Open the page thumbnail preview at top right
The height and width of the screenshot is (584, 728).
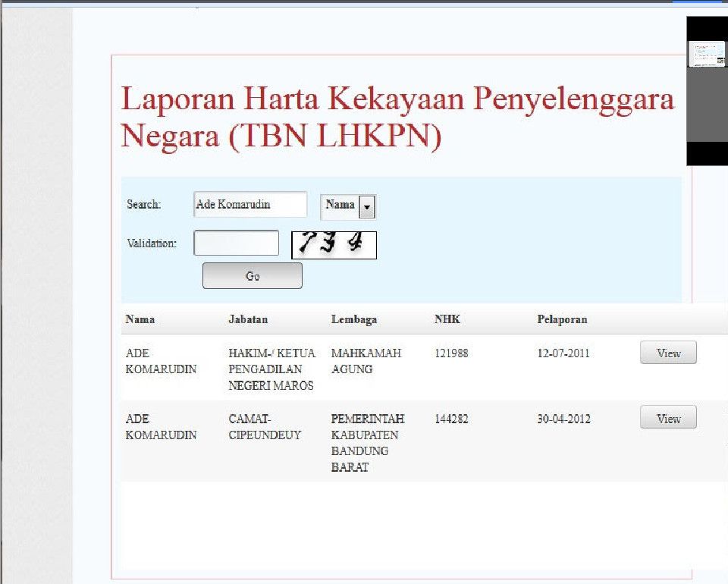click(x=706, y=55)
